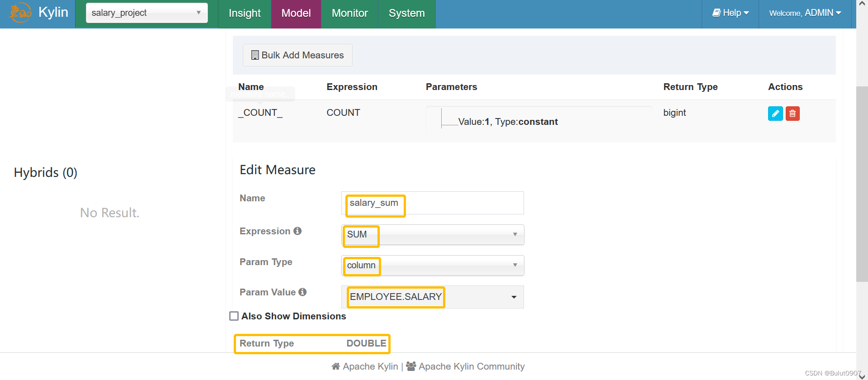868x380 pixels.
Task: Expand the Welcome, ADMIN user menu
Action: tap(805, 13)
